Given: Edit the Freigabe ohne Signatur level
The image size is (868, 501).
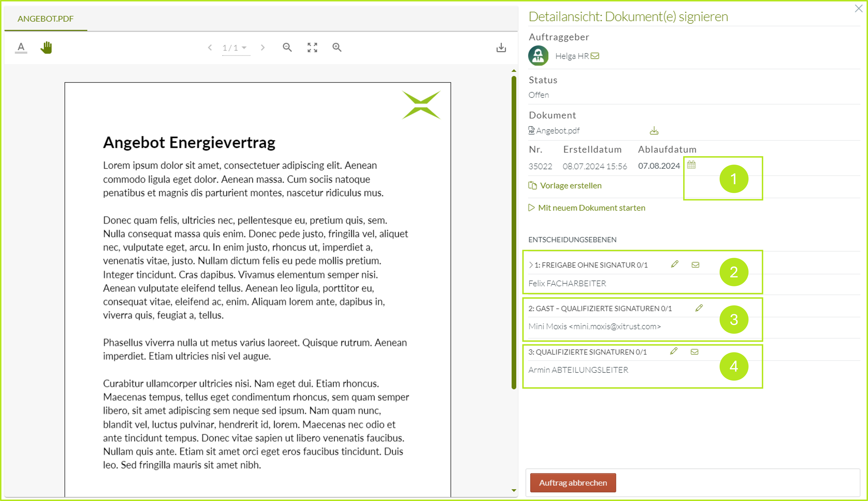Looking at the screenshot, I should (675, 264).
